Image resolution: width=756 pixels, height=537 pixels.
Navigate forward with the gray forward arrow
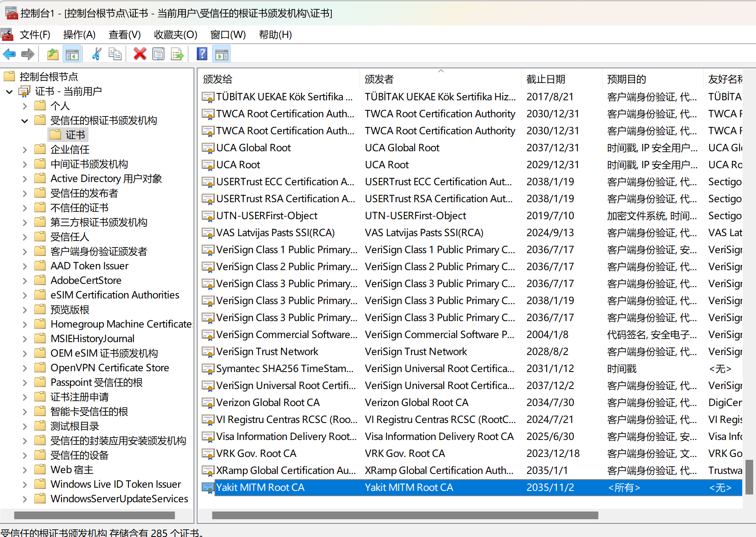(27, 53)
